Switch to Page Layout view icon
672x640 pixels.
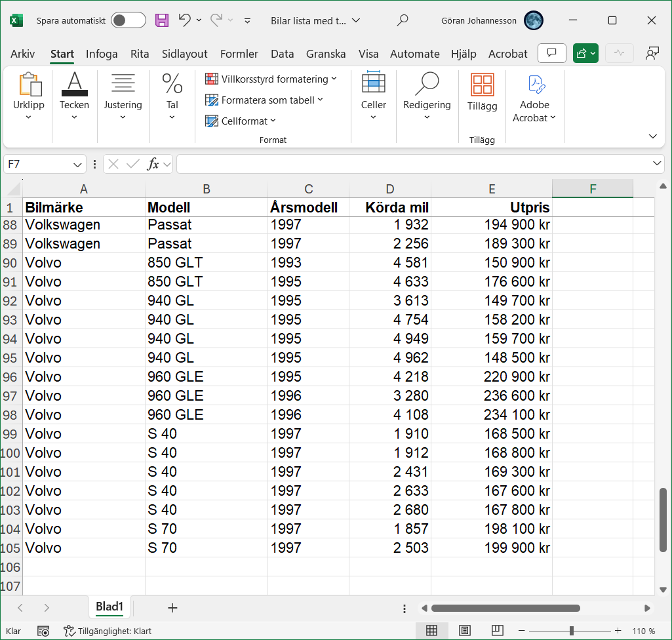pos(465,631)
